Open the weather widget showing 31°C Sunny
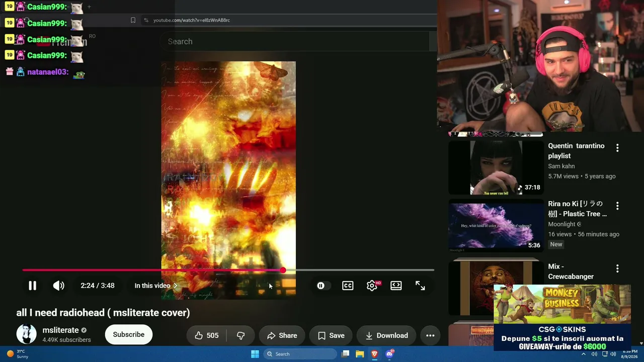The width and height of the screenshot is (644, 362). (x=17, y=354)
